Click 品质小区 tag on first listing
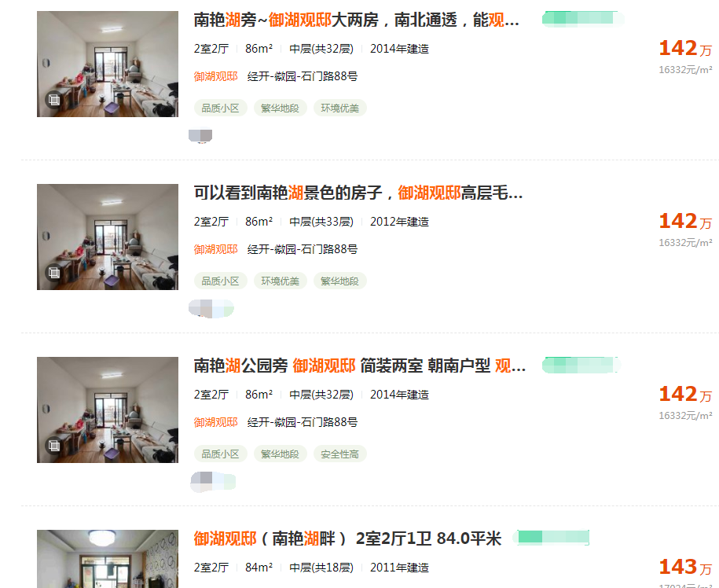This screenshot has width=719, height=588. point(221,108)
